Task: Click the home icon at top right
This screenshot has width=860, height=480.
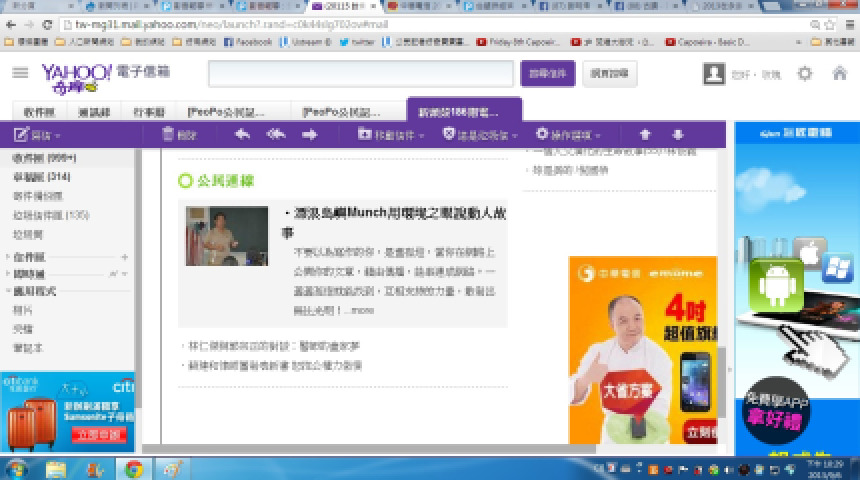Action: coord(839,74)
